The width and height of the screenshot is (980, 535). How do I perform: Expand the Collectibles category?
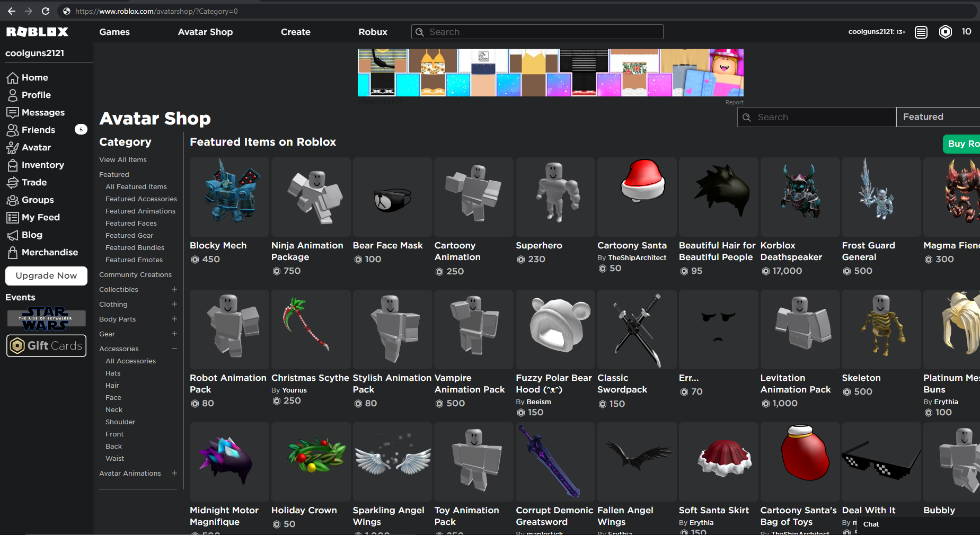pyautogui.click(x=174, y=289)
